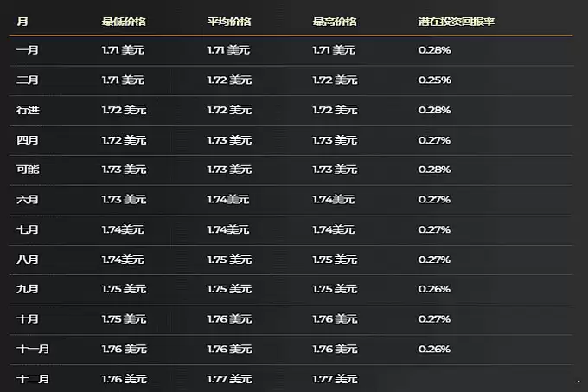Select the 十二月 row label
The width and height of the screenshot is (588, 392).
pyautogui.click(x=32, y=379)
